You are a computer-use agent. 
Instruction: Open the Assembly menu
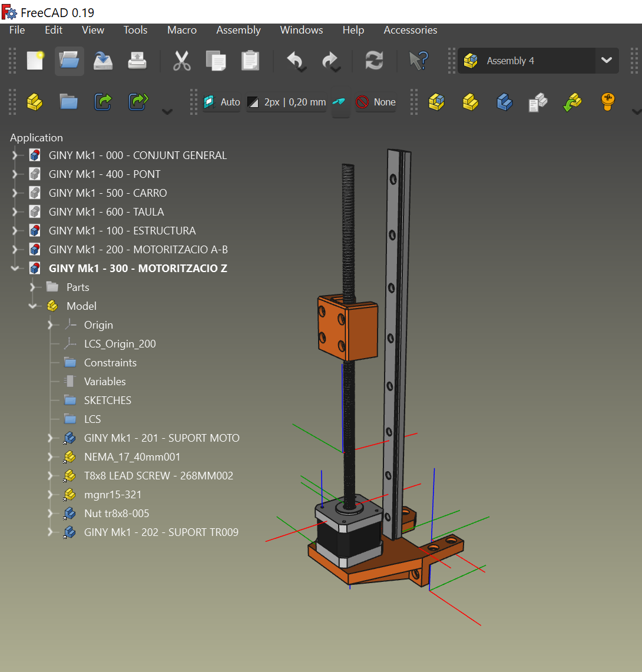pos(238,29)
